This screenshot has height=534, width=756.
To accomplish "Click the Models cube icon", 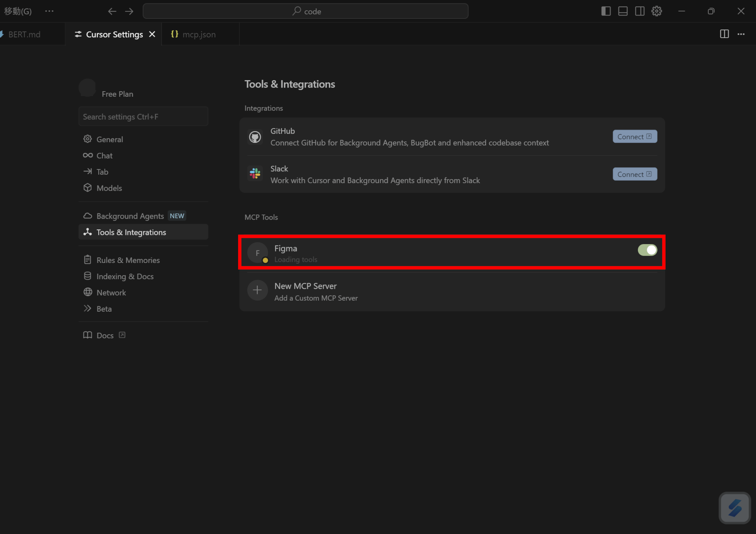I will click(x=87, y=188).
